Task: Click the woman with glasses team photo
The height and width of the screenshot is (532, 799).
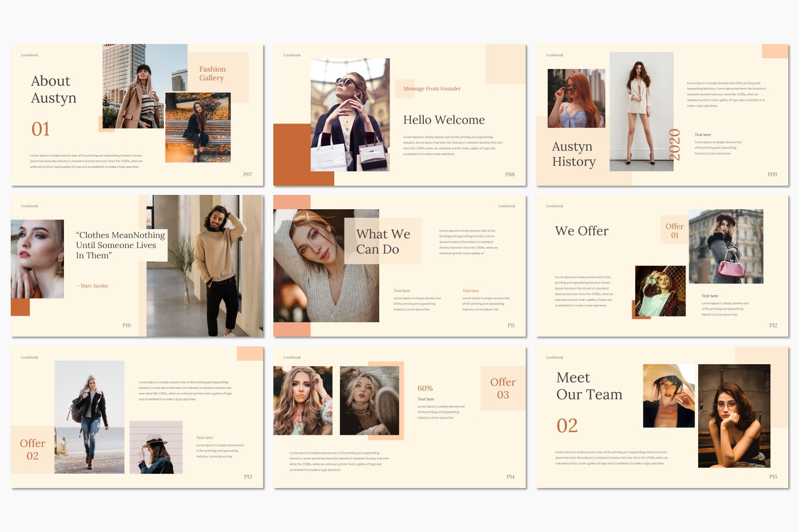Action: click(733, 415)
